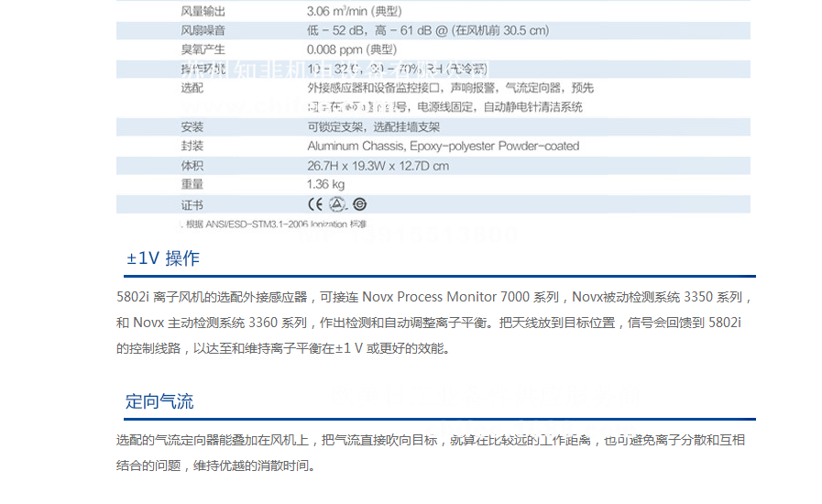822x504 pixels.
Task: Select the value 0.008 ppm (典型)
Action: point(352,49)
